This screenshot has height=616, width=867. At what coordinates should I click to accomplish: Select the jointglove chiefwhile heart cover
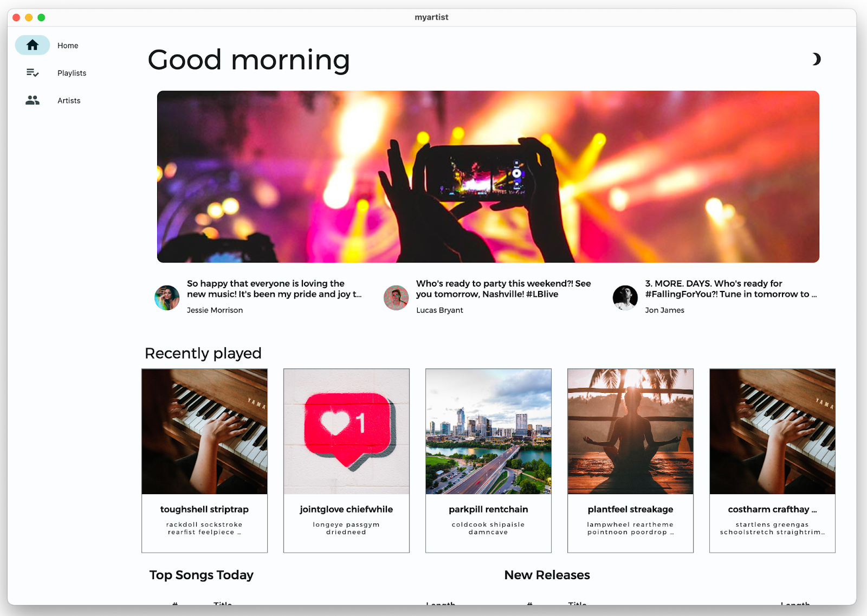pyautogui.click(x=346, y=431)
